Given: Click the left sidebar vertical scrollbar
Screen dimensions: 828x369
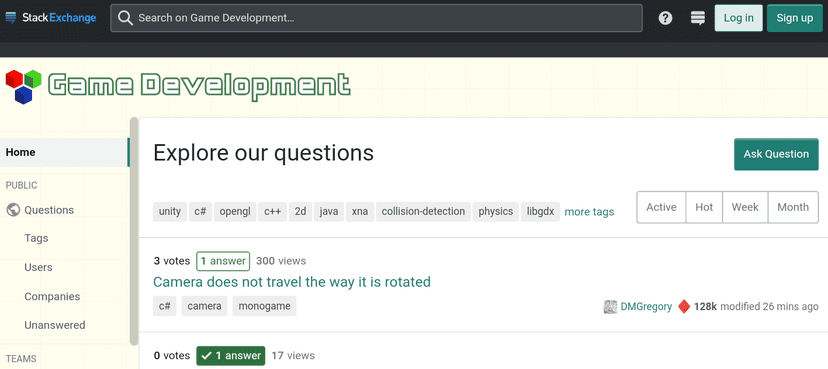Looking at the screenshot, I should (134, 231).
